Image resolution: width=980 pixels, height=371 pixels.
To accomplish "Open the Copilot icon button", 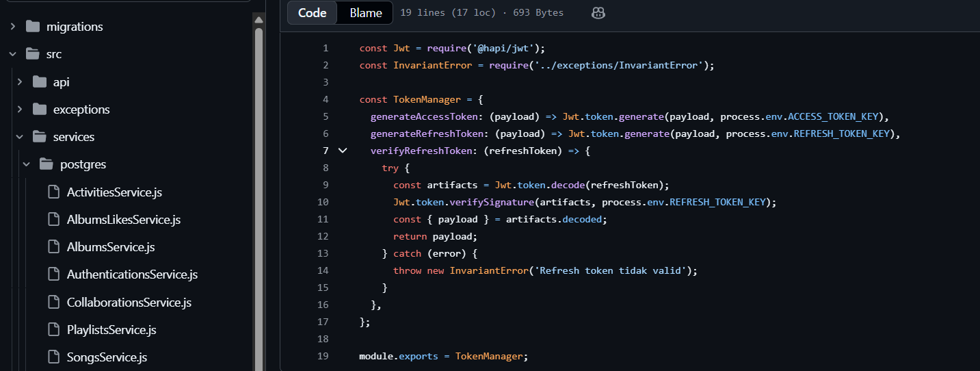I will pyautogui.click(x=598, y=13).
